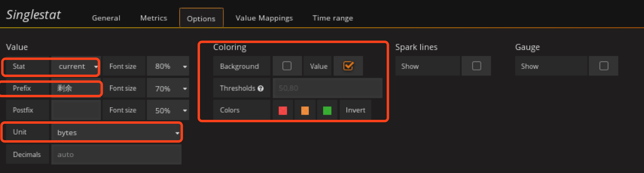Change the value font size 80% dropdown
This screenshot has height=173, width=644.
(x=168, y=66)
